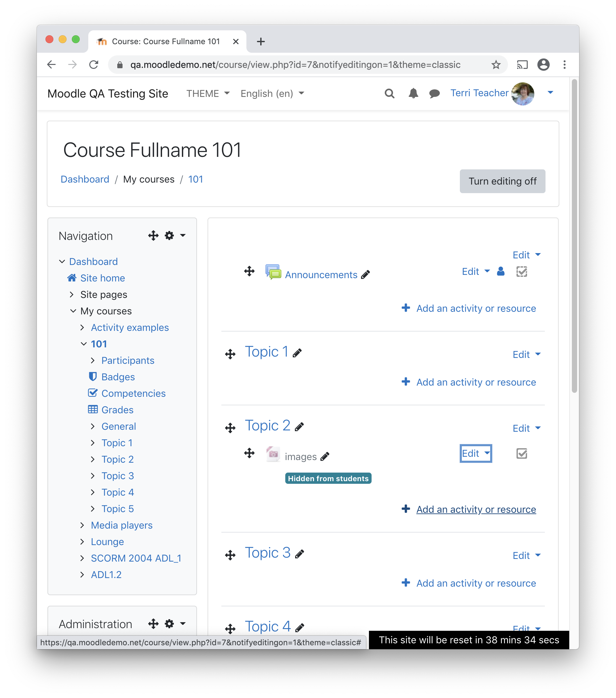Screen dimensions: 616x698
Task: Click plus icon to add activity in Topic 1
Action: [406, 381]
